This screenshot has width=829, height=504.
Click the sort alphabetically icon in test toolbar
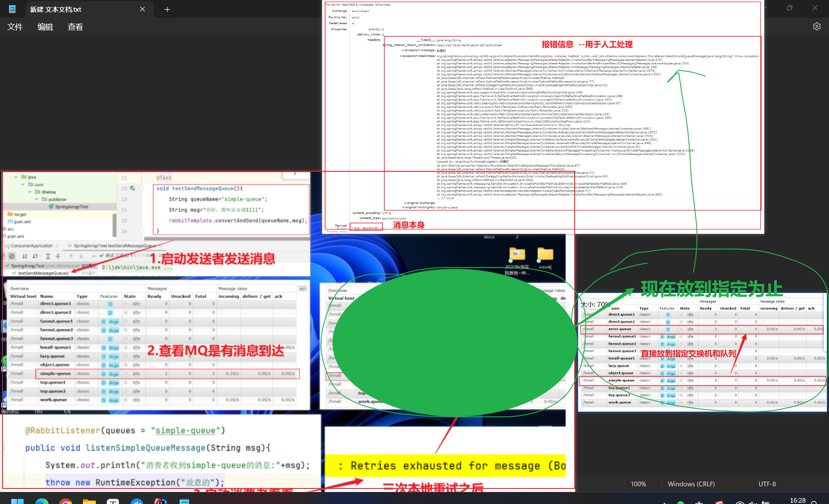[25, 256]
